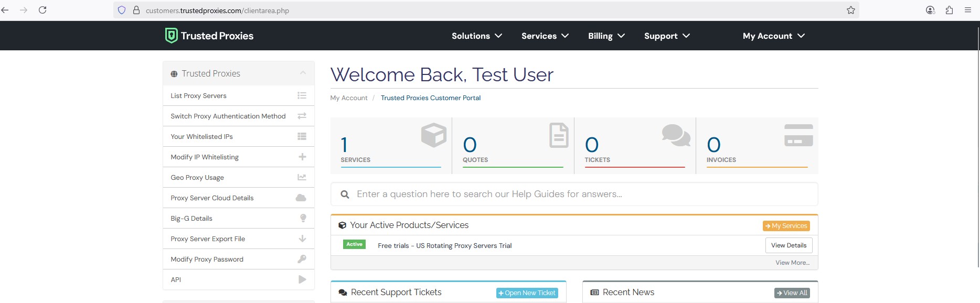Image resolution: width=980 pixels, height=303 pixels.
Task: Click the credit card icon in Invoices tile
Action: coord(798,135)
